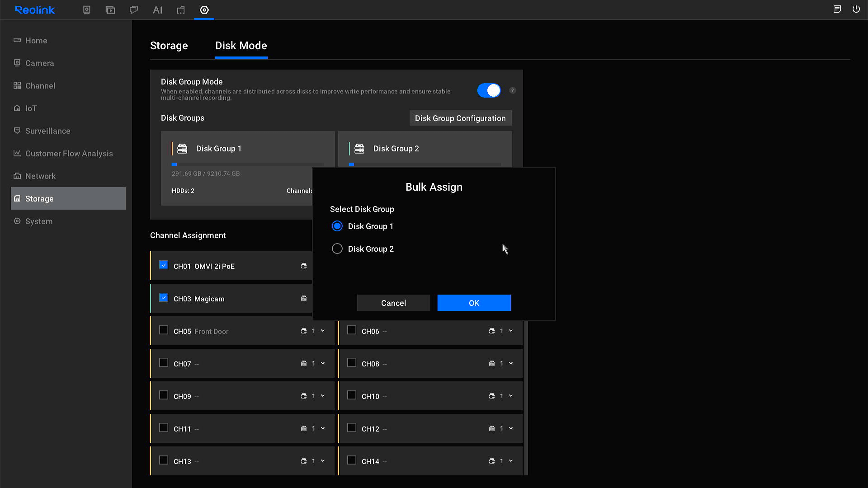The height and width of the screenshot is (488, 868).
Task: Click the power icon at top right
Action: pos(856,9)
